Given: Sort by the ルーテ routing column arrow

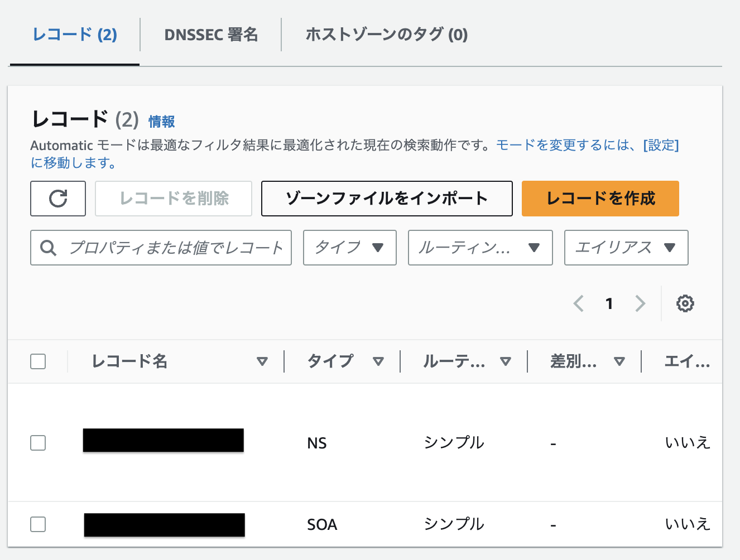Looking at the screenshot, I should point(506,361).
